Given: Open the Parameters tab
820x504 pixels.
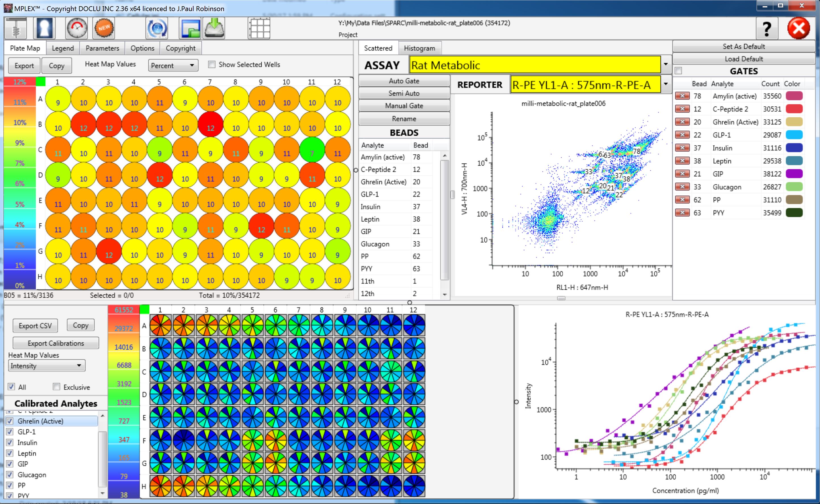Looking at the screenshot, I should (102, 48).
